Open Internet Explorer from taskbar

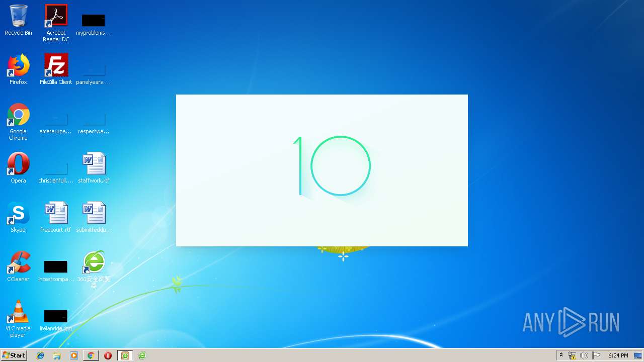click(x=40, y=355)
